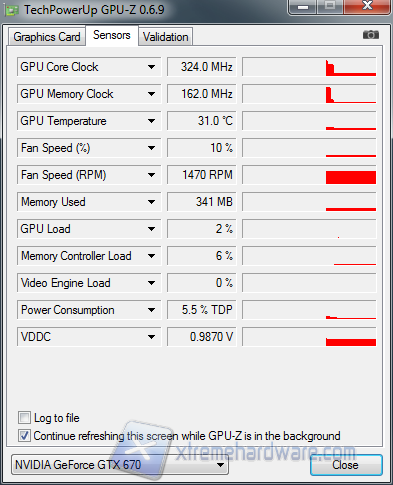Click the Close button

point(346,465)
